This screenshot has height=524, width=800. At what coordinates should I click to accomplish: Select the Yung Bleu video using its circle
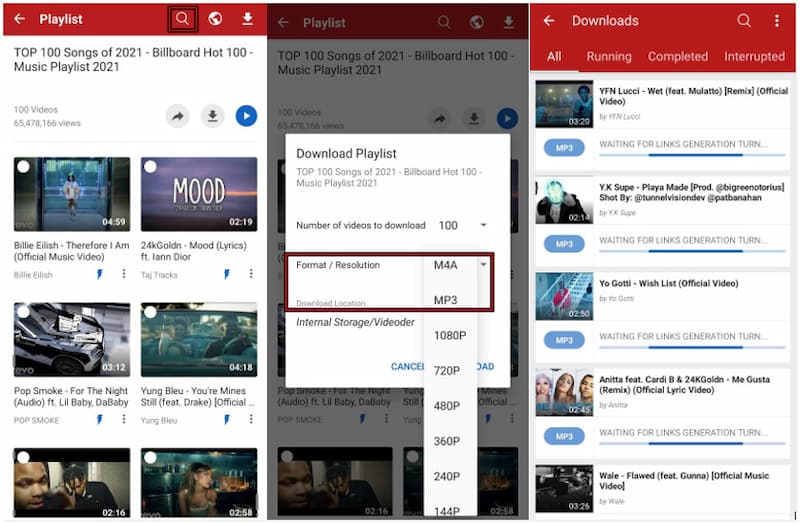coord(150,312)
